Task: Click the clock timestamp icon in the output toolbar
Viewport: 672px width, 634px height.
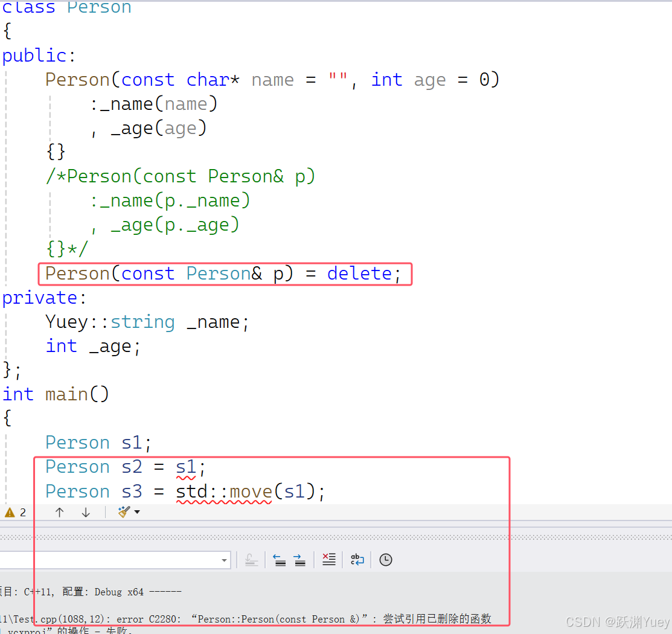Action: click(386, 560)
